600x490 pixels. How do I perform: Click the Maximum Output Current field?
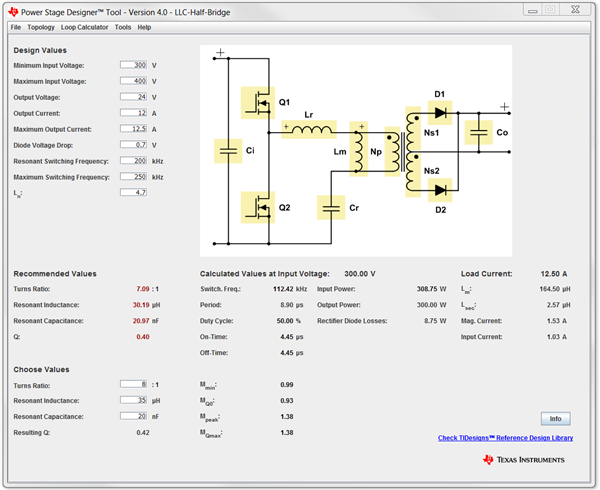[134, 129]
